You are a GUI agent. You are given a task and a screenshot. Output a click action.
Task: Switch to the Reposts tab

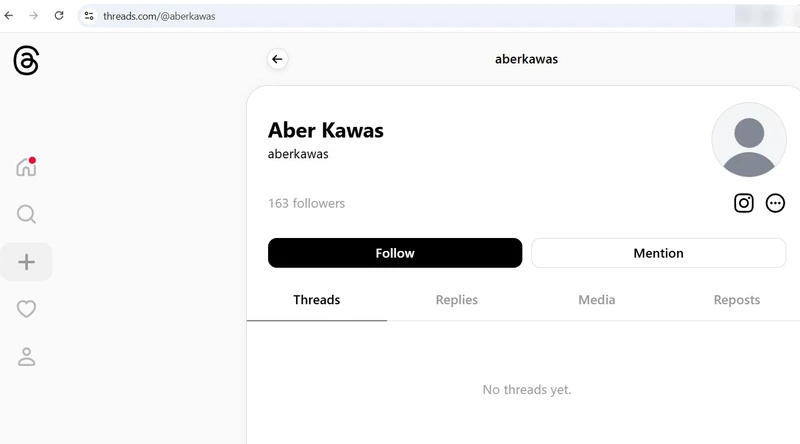coord(737,300)
